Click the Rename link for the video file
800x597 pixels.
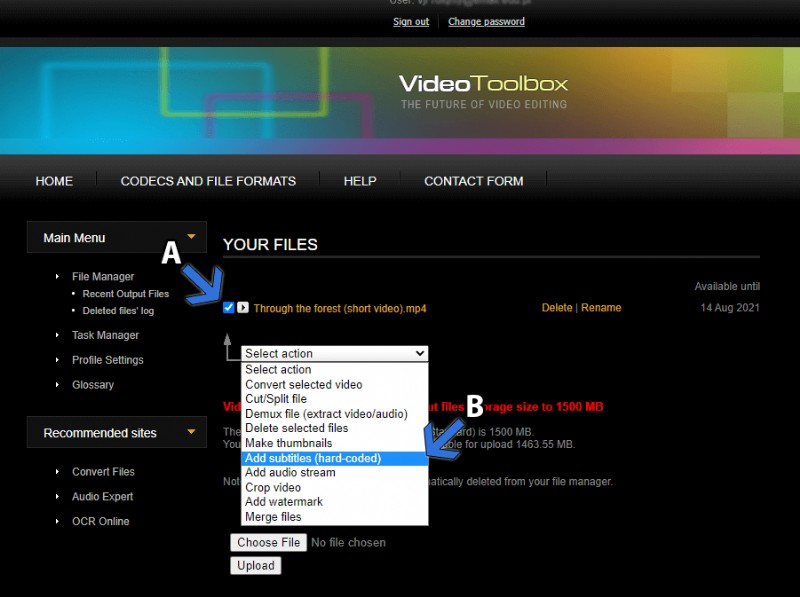[600, 308]
